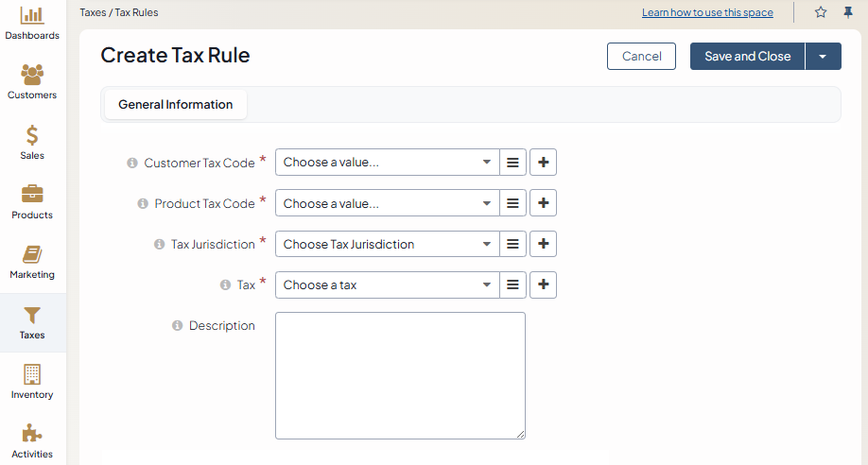Viewport: 868px width, 465px height.
Task: Open 'Learn how to use this space' link
Action: [707, 12]
